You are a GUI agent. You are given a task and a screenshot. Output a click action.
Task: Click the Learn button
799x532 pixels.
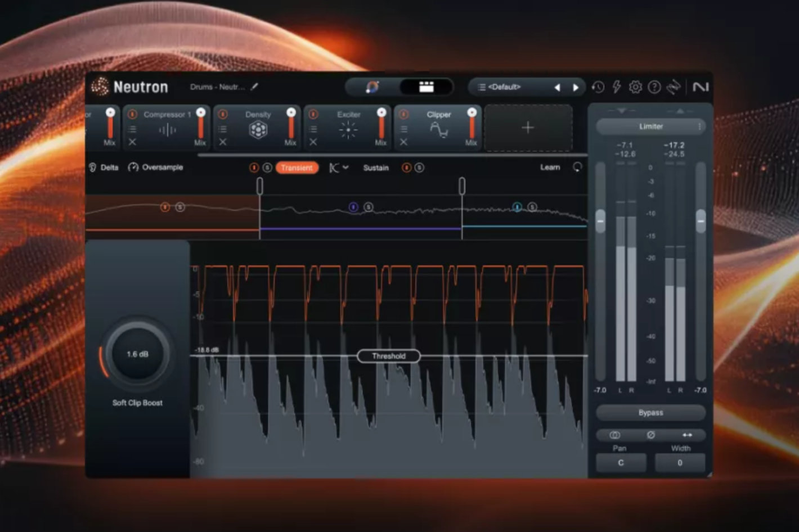click(x=550, y=167)
